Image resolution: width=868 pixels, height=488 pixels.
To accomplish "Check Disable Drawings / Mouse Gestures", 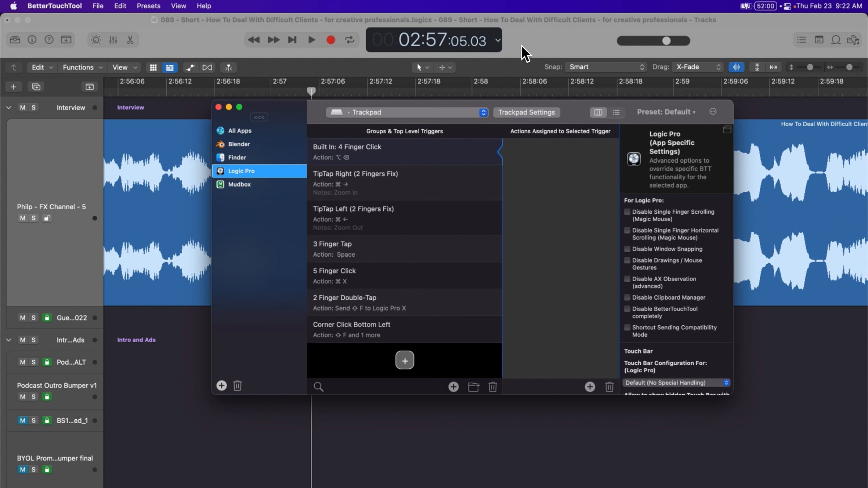I will tap(627, 260).
